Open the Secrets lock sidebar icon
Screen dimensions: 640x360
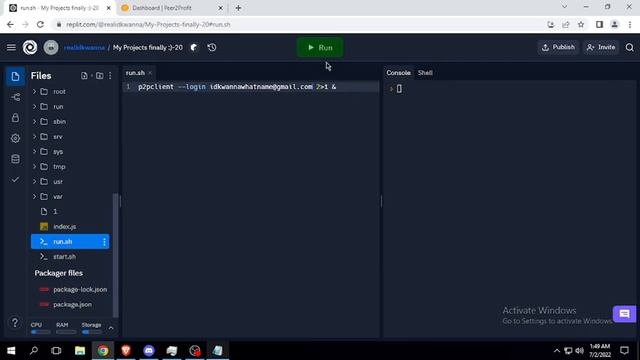coord(15,118)
